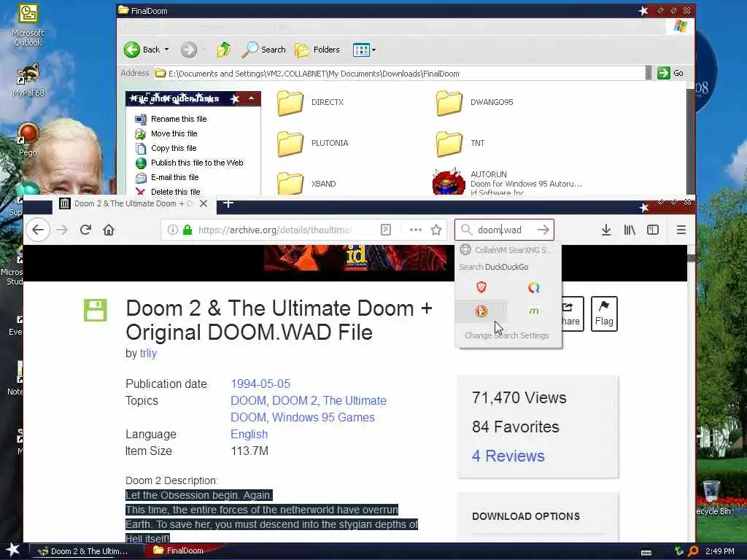Close the Doom 2 browser tab
The height and width of the screenshot is (560, 747).
tap(204, 203)
